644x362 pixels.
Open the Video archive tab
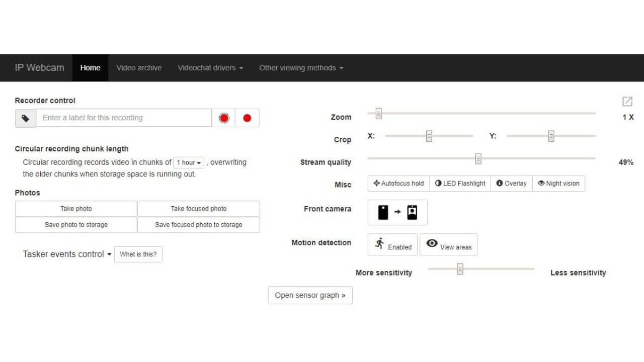[139, 68]
